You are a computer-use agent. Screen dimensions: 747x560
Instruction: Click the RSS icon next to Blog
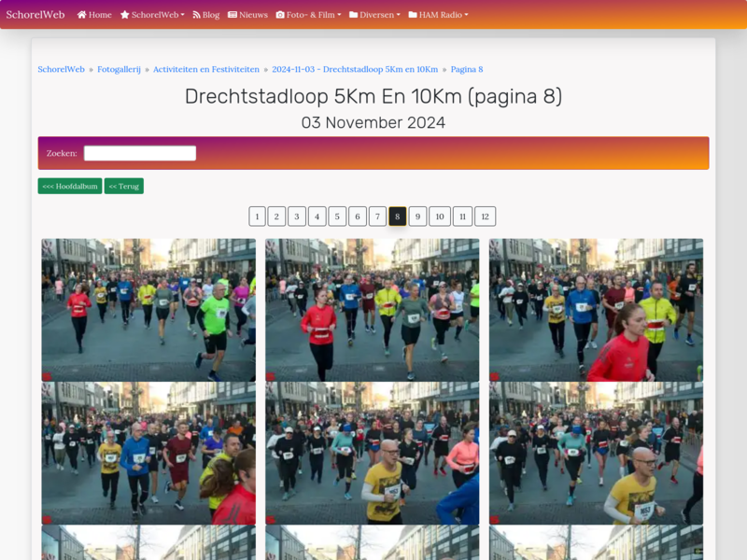pyautogui.click(x=196, y=15)
